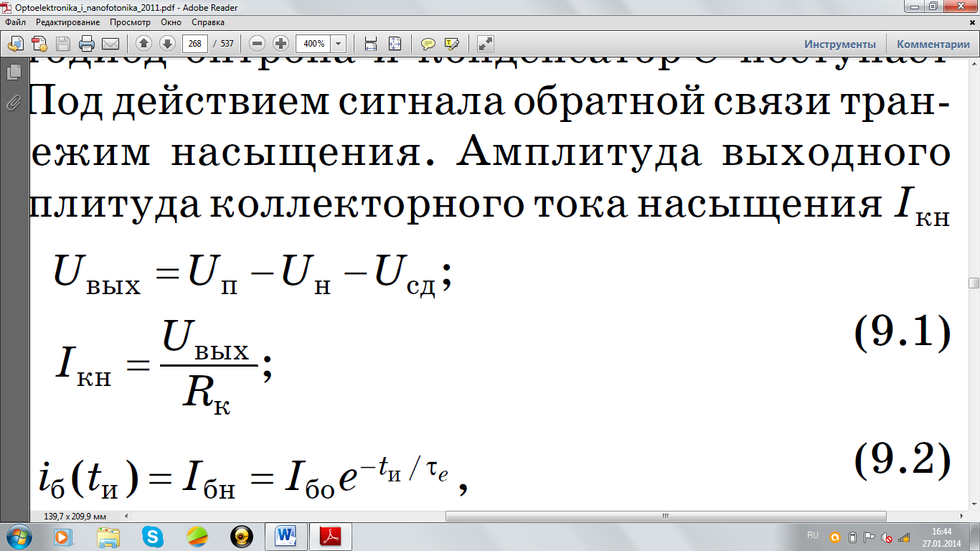Show page thumbnails panel in sidebar
The height and width of the screenshot is (551, 980).
[x=12, y=72]
